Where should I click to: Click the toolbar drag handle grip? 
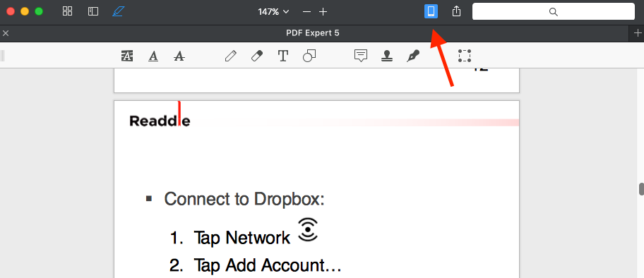pyautogui.click(x=2, y=56)
